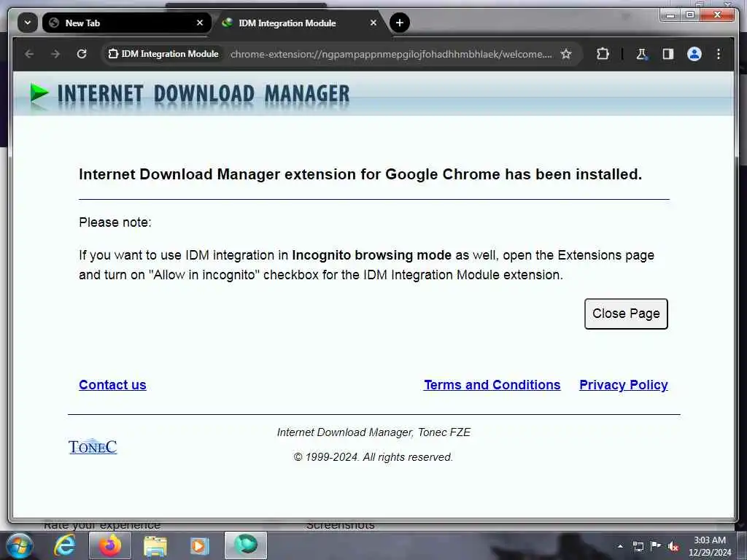Image resolution: width=747 pixels, height=560 pixels.
Task: Click 'Internet Download Manager, Tonec FZE' footer text
Action: [373, 432]
